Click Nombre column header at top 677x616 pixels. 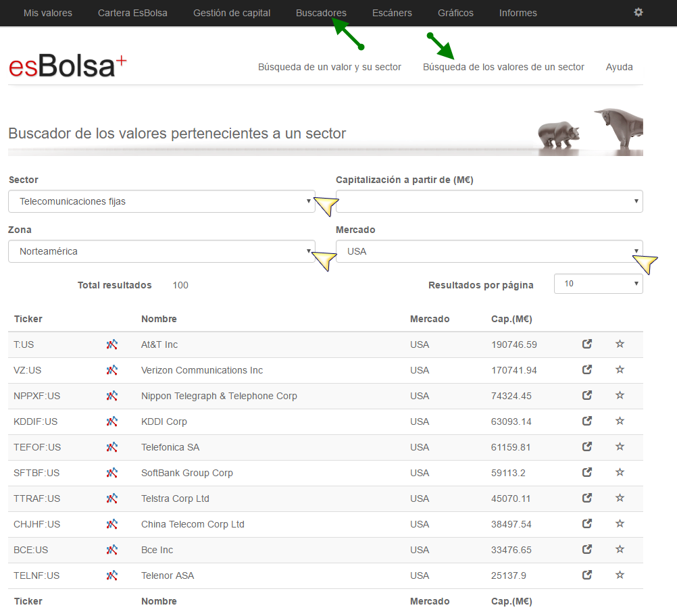(x=159, y=319)
